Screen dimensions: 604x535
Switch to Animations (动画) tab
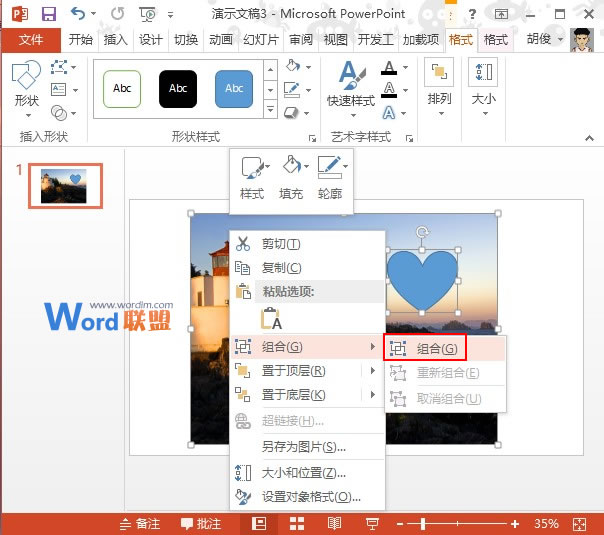point(221,39)
